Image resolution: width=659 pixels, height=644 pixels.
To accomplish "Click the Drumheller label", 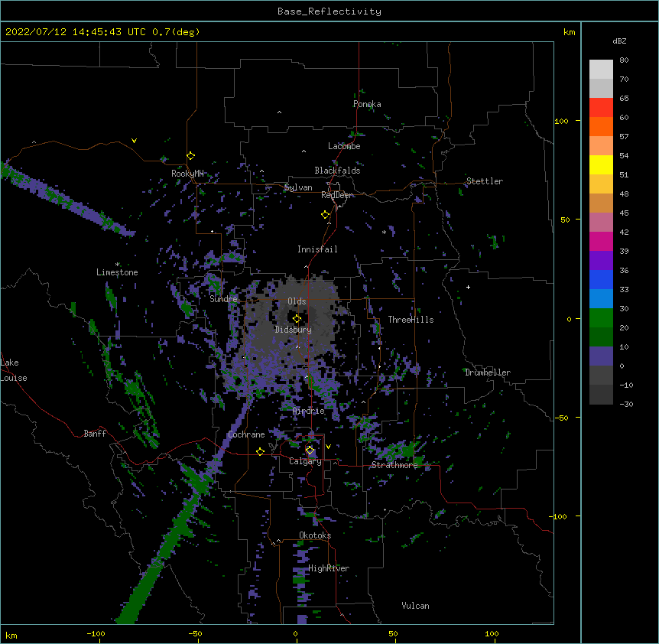I will tap(488, 372).
